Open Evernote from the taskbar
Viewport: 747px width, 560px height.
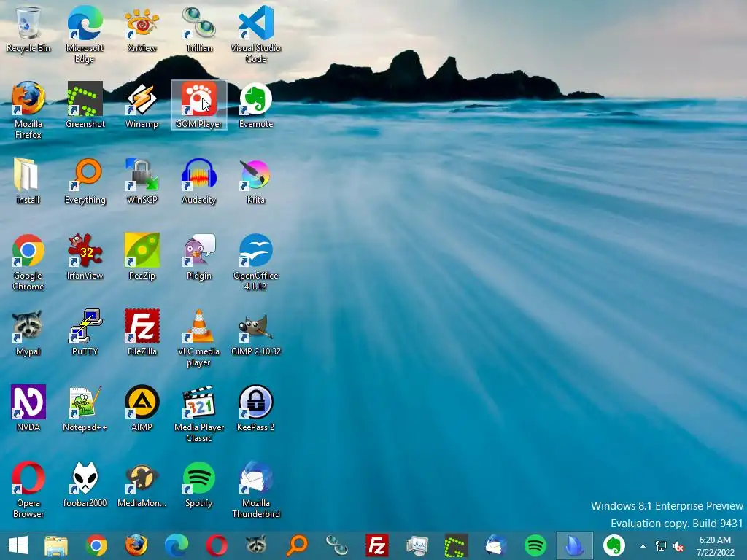coord(614,545)
